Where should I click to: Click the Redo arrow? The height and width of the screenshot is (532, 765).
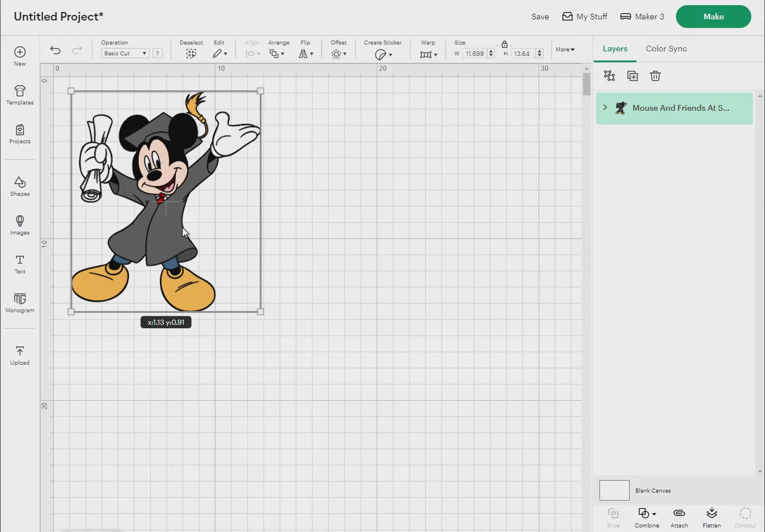(x=77, y=50)
